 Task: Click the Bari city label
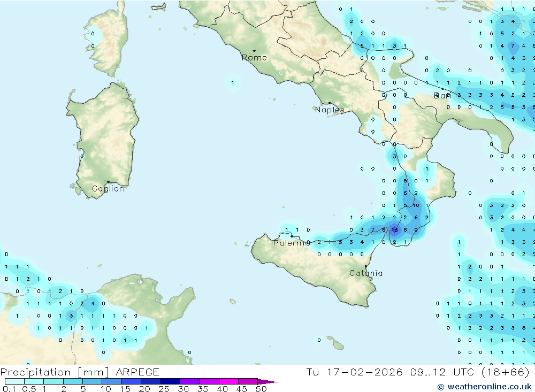442,96
